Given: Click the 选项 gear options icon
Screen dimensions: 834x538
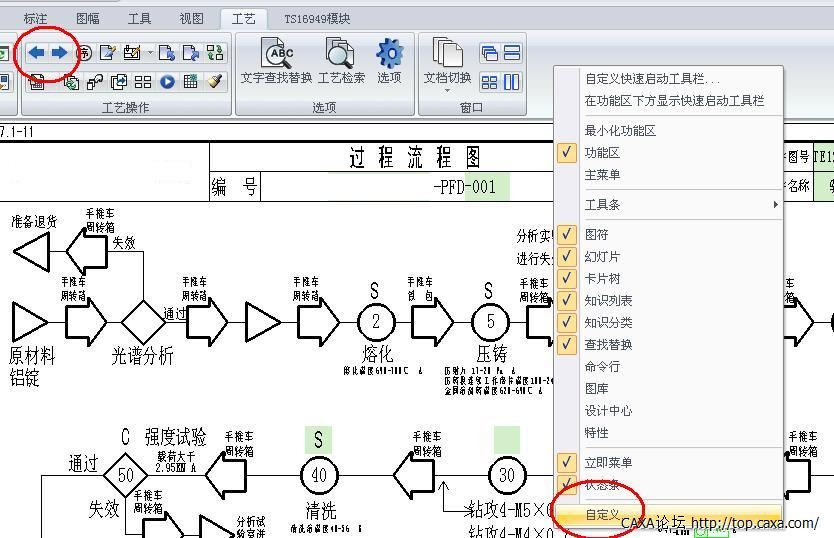Looking at the screenshot, I should 389,60.
